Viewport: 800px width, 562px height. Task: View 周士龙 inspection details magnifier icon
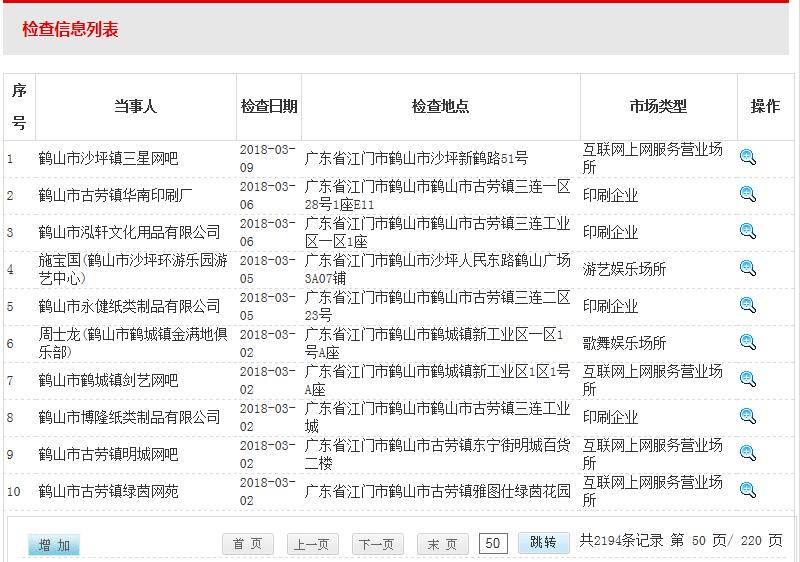[x=748, y=342]
